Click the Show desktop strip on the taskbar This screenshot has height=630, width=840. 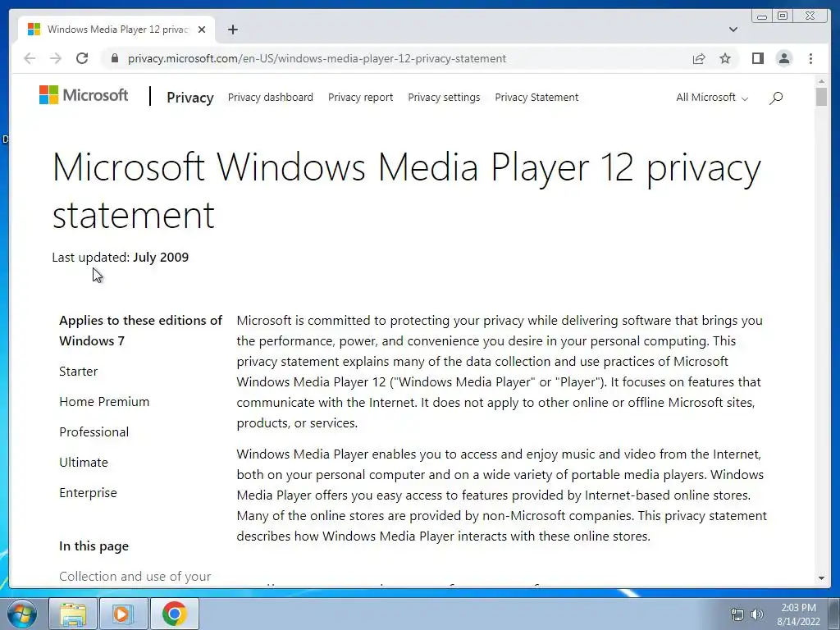click(x=834, y=614)
